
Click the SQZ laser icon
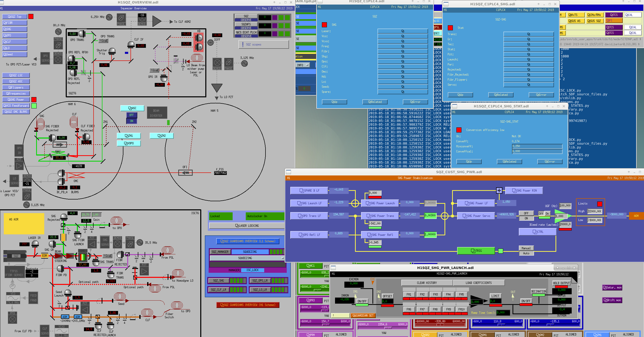coord(15,256)
